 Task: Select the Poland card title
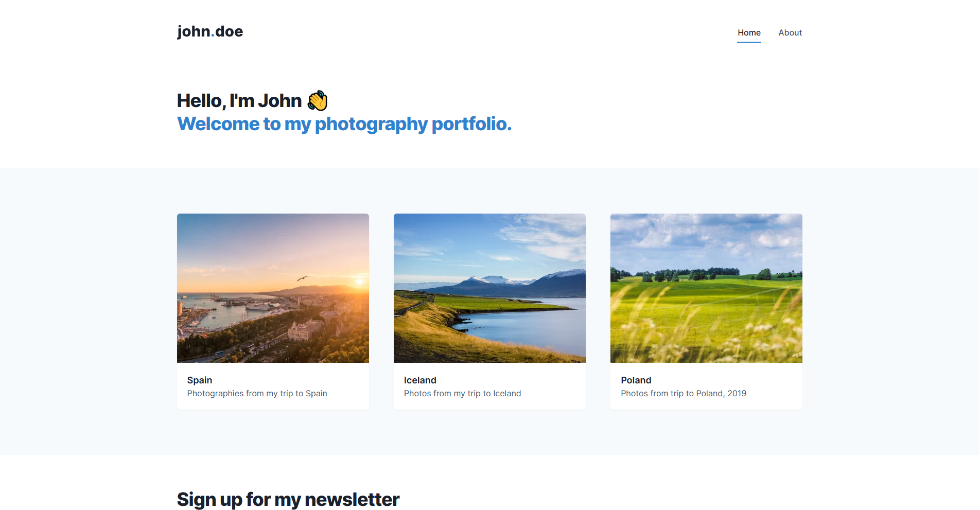(x=636, y=380)
